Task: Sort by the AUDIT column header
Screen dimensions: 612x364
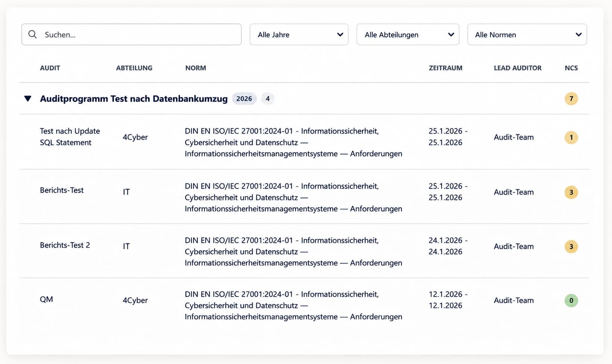Action: click(50, 68)
